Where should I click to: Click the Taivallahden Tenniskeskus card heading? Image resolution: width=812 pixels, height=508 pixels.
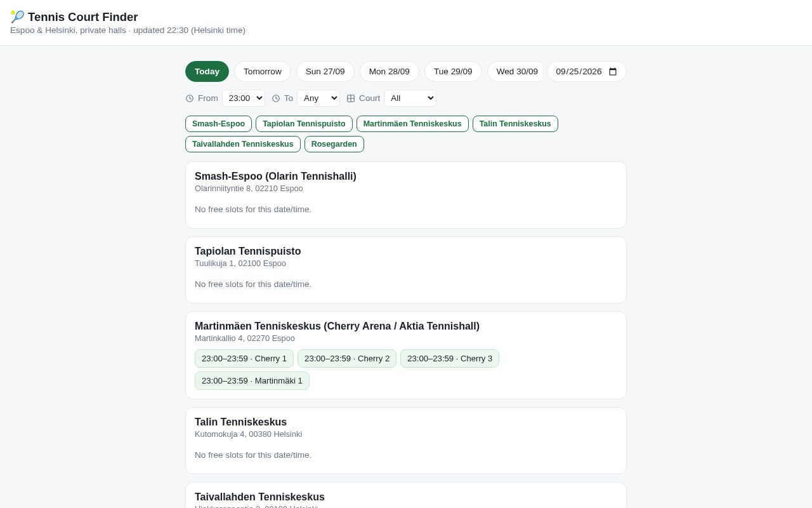tap(259, 497)
